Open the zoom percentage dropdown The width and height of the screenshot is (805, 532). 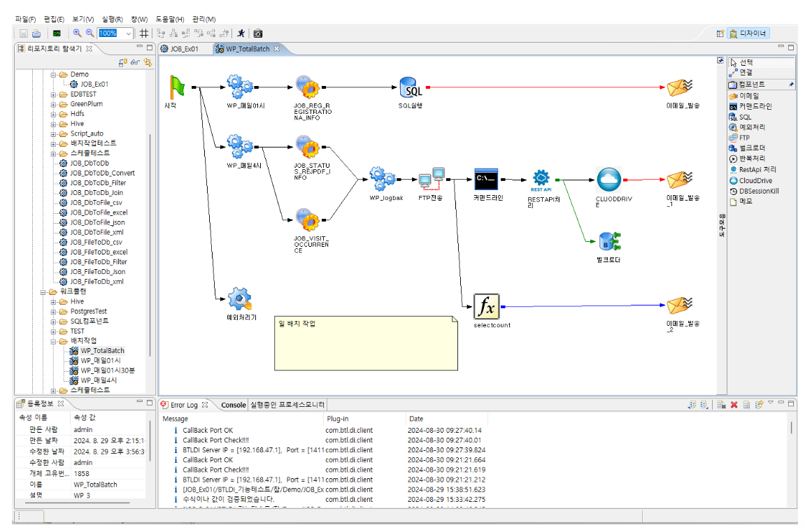[129, 34]
